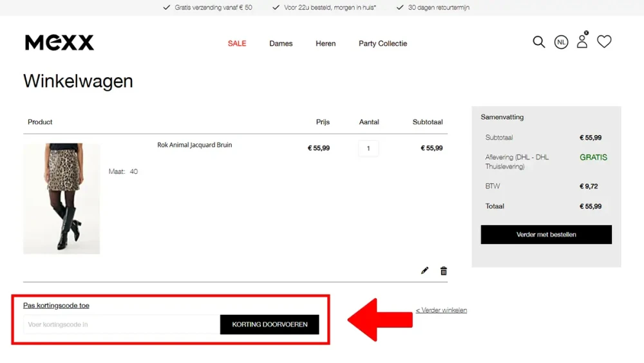Click the Mexx logo
The image size is (644, 363).
[59, 43]
